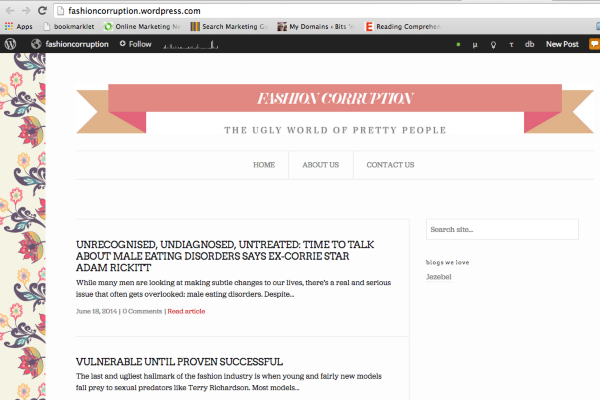Click the µ icon in admin bar

[x=475, y=44]
